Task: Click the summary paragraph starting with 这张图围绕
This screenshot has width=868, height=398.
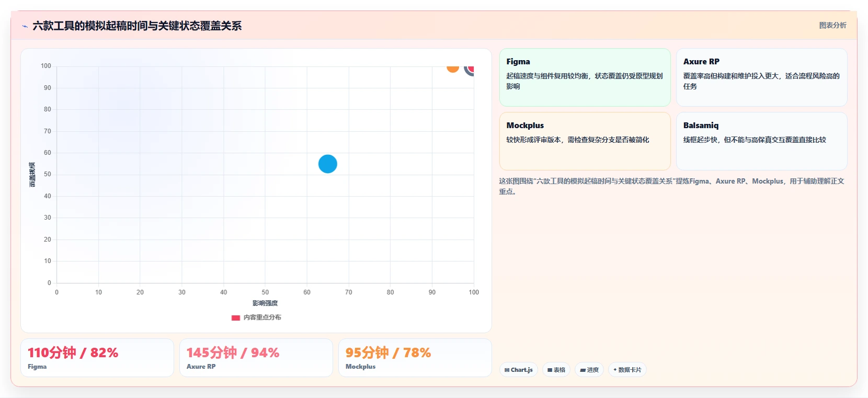Action: [x=671, y=186]
